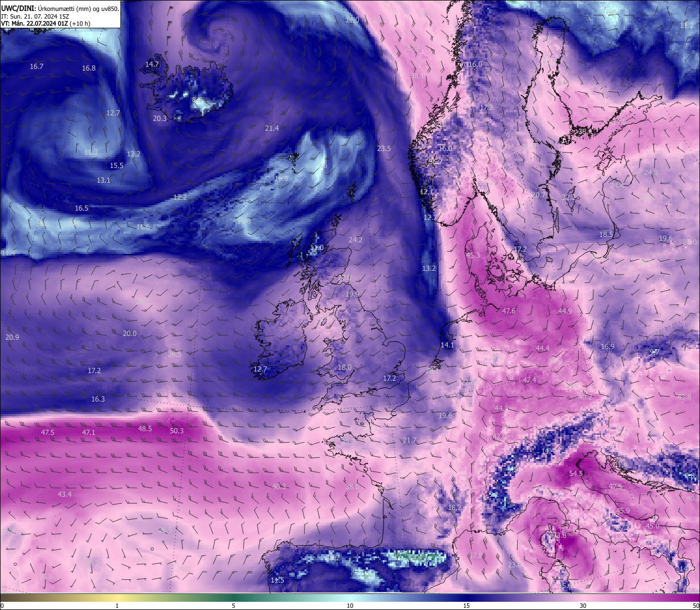Click the 24.4 value label
The height and width of the screenshot is (610, 700).
tap(616, 185)
